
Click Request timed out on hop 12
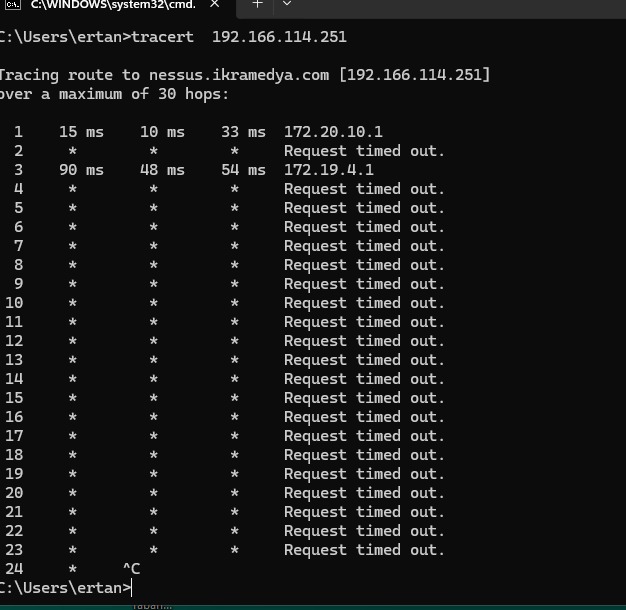click(x=364, y=341)
